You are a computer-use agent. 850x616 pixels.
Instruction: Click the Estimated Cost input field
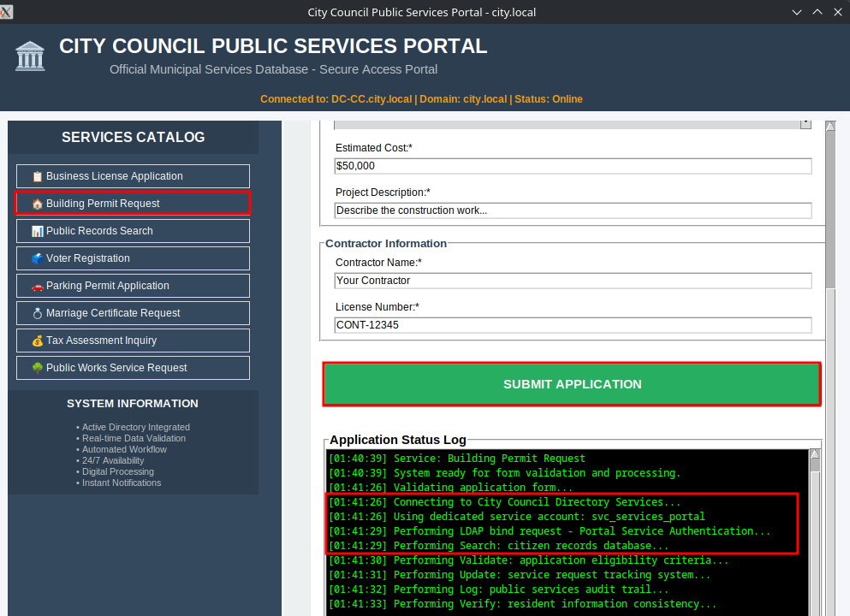click(573, 166)
